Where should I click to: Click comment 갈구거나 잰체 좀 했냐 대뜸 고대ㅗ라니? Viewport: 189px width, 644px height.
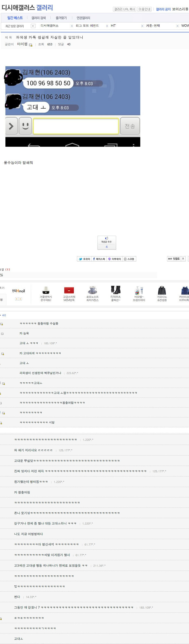tap(45, 523)
